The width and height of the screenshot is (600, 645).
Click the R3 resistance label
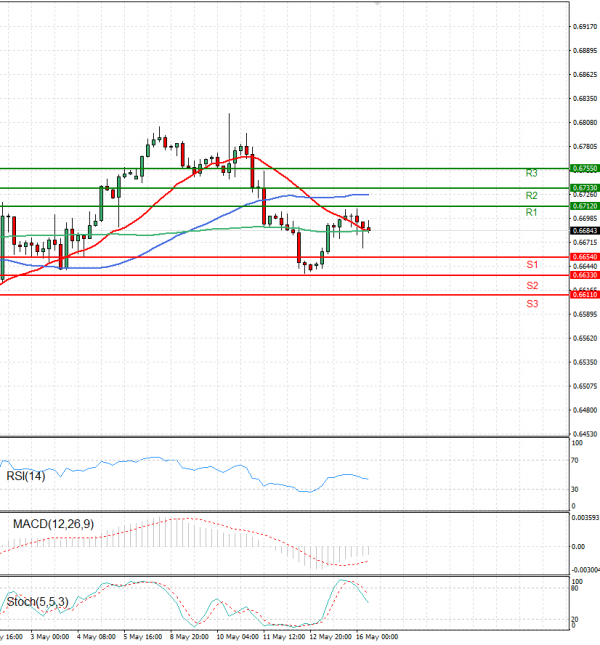click(531, 173)
